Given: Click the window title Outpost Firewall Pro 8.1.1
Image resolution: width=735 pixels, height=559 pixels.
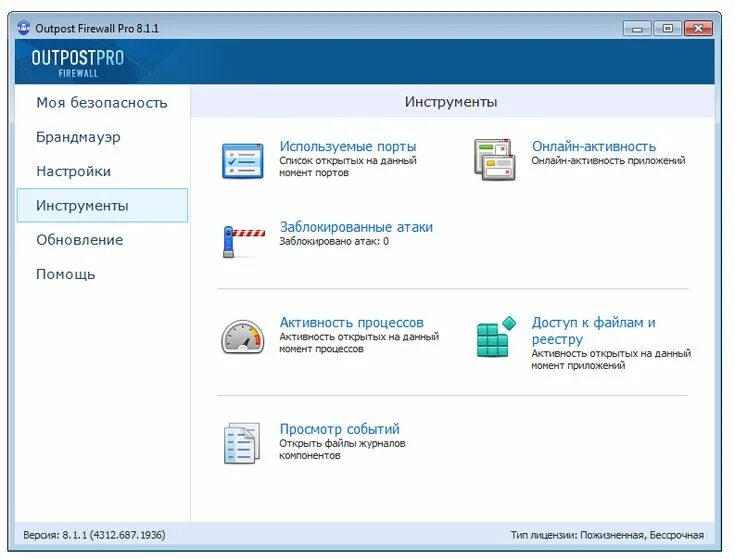Looking at the screenshot, I should coord(97,28).
